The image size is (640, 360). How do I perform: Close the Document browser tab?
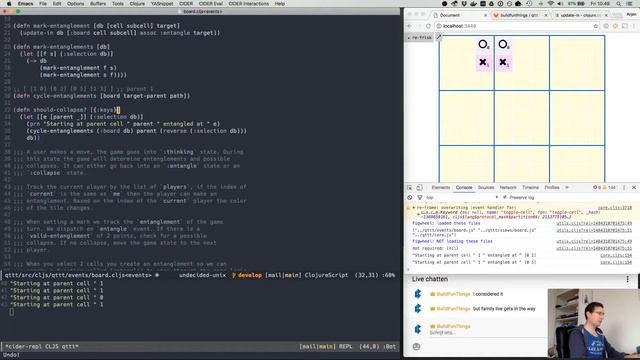485,15
